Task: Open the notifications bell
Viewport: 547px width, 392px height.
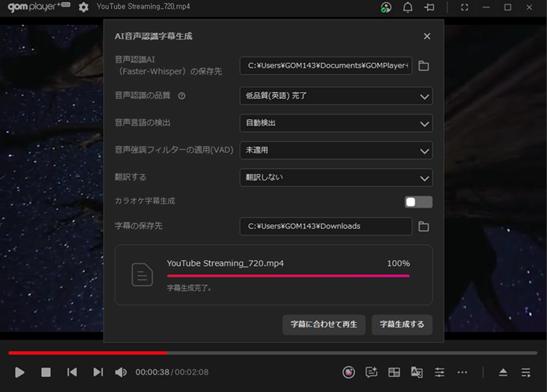Action: coord(407,8)
